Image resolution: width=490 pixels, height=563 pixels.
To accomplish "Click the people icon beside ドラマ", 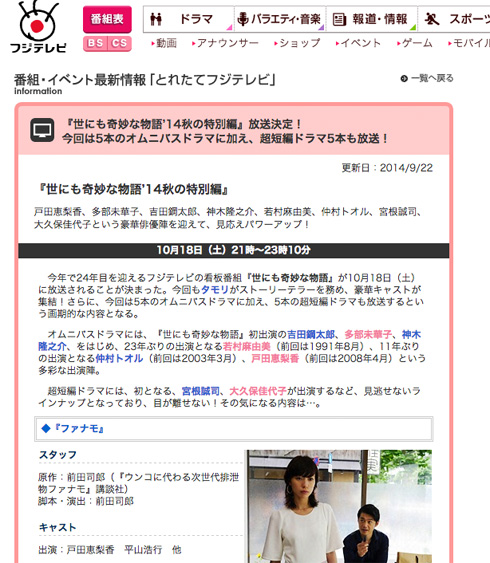I will [x=156, y=19].
